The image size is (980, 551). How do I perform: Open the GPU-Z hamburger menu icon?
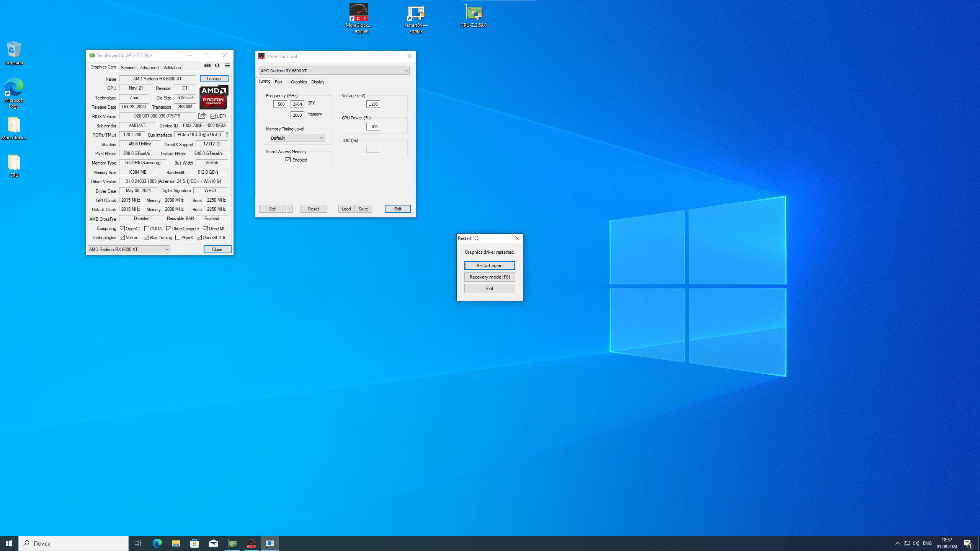pyautogui.click(x=227, y=65)
